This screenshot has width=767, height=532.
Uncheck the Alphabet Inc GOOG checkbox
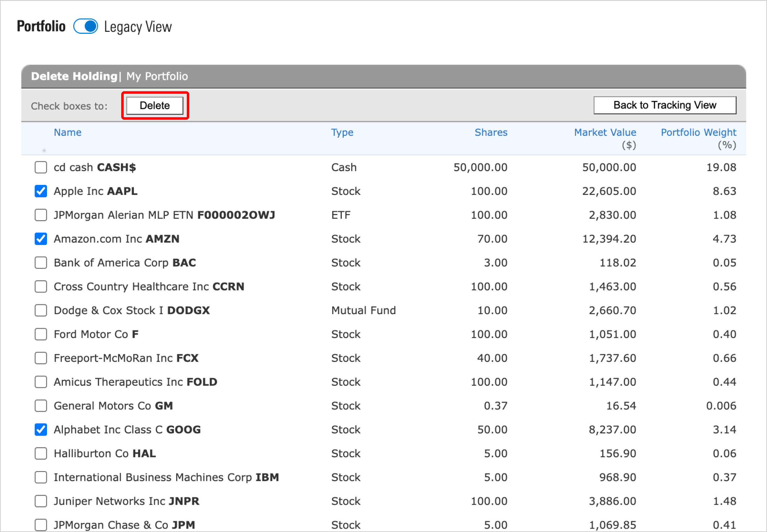coord(41,429)
